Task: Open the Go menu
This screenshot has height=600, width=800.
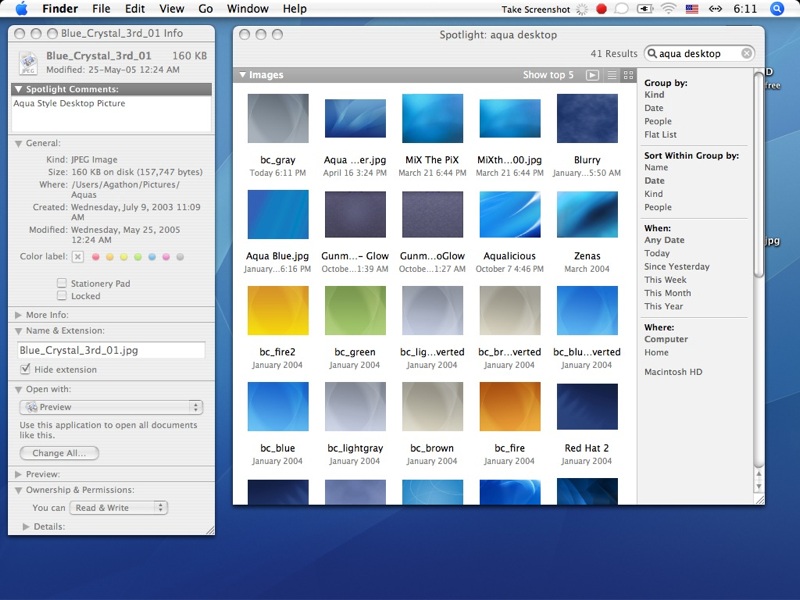Action: (205, 9)
